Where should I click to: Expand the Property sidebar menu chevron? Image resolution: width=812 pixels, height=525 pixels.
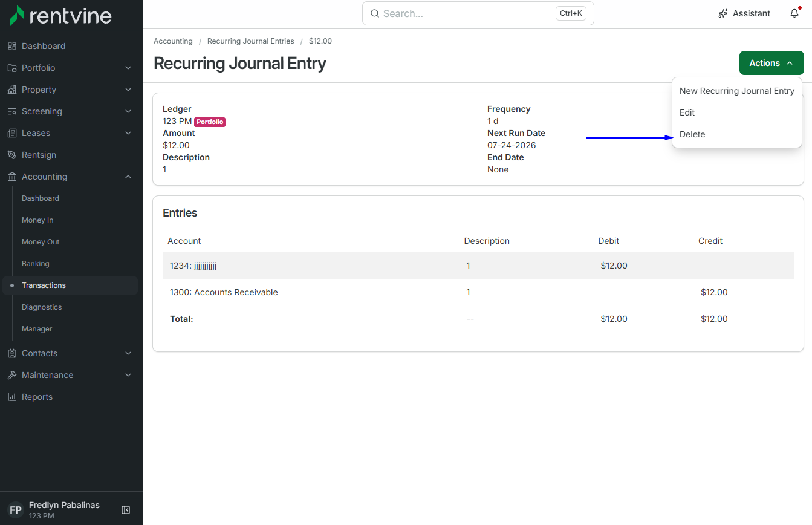coord(128,90)
